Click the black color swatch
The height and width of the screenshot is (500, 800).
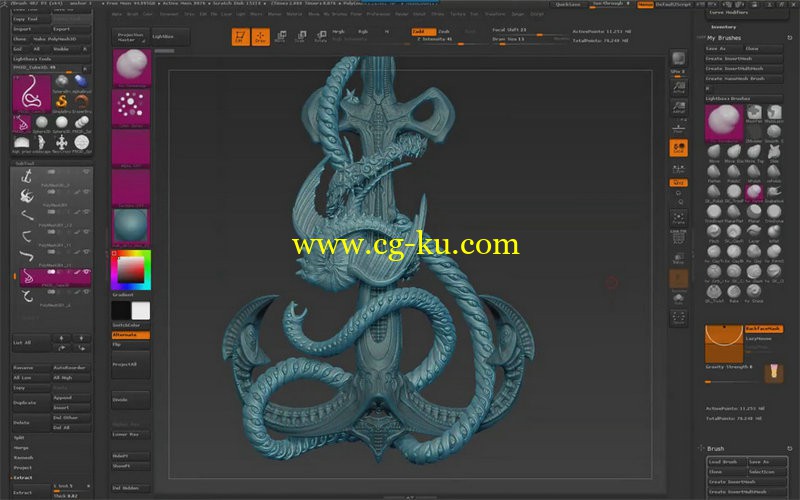(x=121, y=310)
